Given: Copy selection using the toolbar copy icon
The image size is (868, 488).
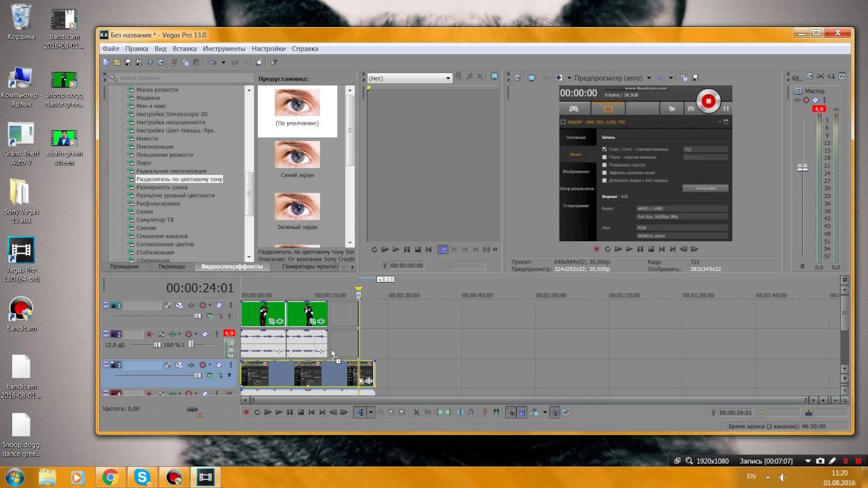Looking at the screenshot, I should [185, 62].
